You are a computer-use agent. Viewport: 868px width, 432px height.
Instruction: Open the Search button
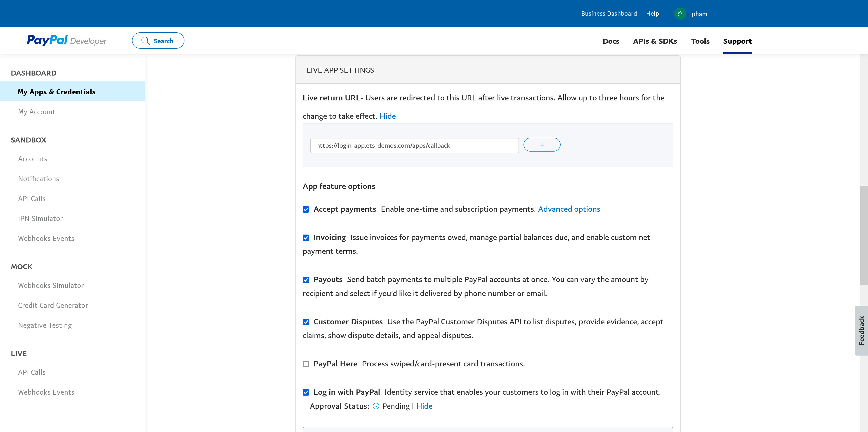pos(158,40)
